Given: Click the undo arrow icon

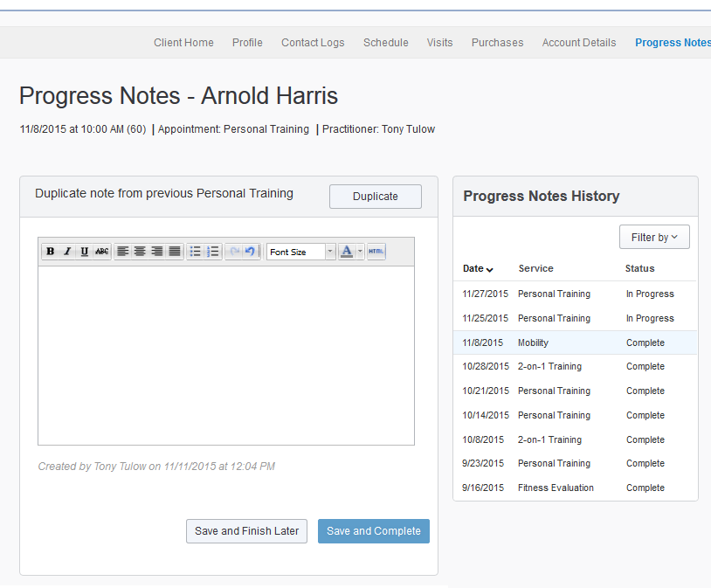Looking at the screenshot, I should (x=250, y=252).
